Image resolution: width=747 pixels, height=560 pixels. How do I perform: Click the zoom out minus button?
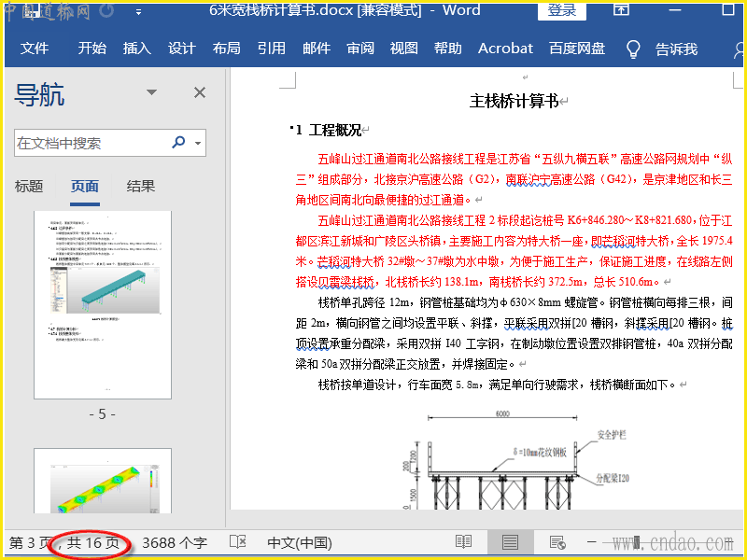point(592,542)
